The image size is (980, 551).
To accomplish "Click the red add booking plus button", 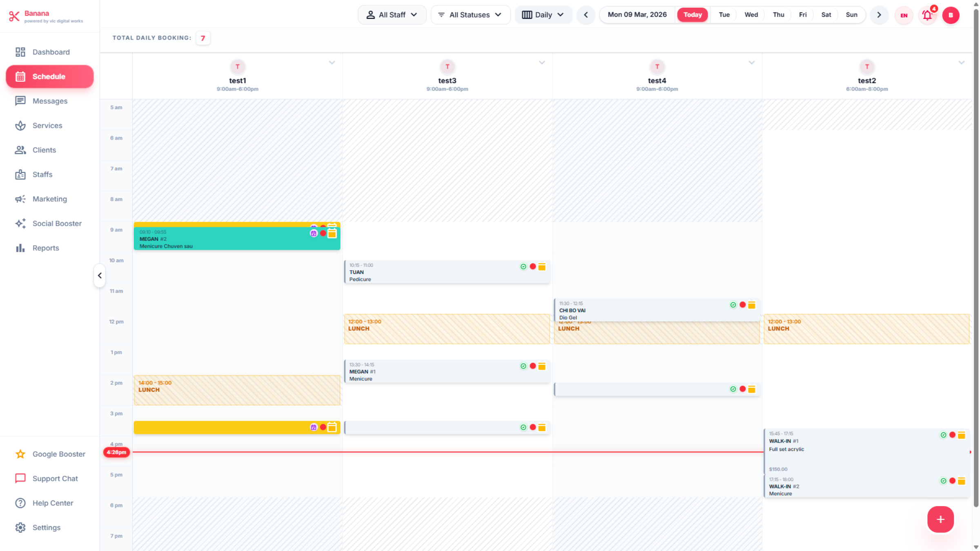I will point(940,519).
